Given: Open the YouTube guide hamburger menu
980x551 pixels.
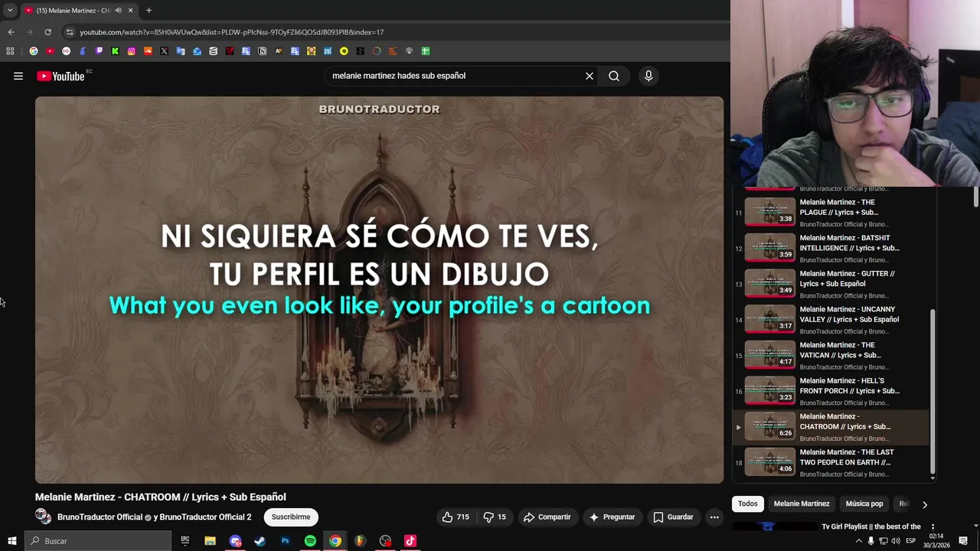Looking at the screenshot, I should [x=18, y=76].
